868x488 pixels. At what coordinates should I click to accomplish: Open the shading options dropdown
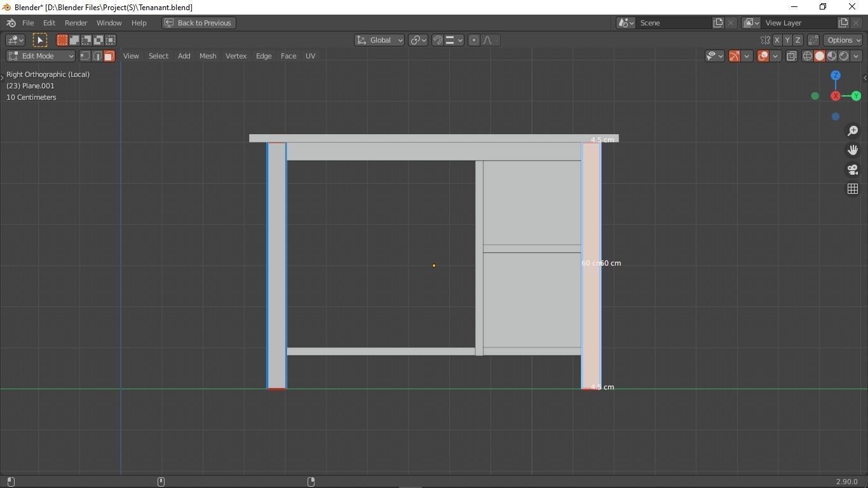pyautogui.click(x=856, y=56)
